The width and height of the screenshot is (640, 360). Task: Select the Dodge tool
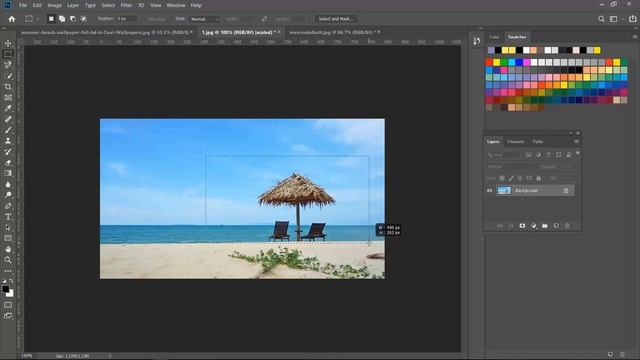[8, 195]
